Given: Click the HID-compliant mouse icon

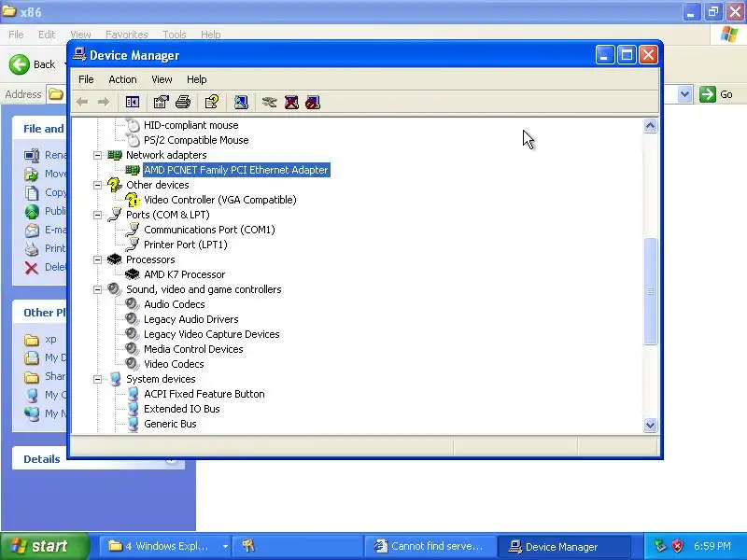Looking at the screenshot, I should [133, 125].
